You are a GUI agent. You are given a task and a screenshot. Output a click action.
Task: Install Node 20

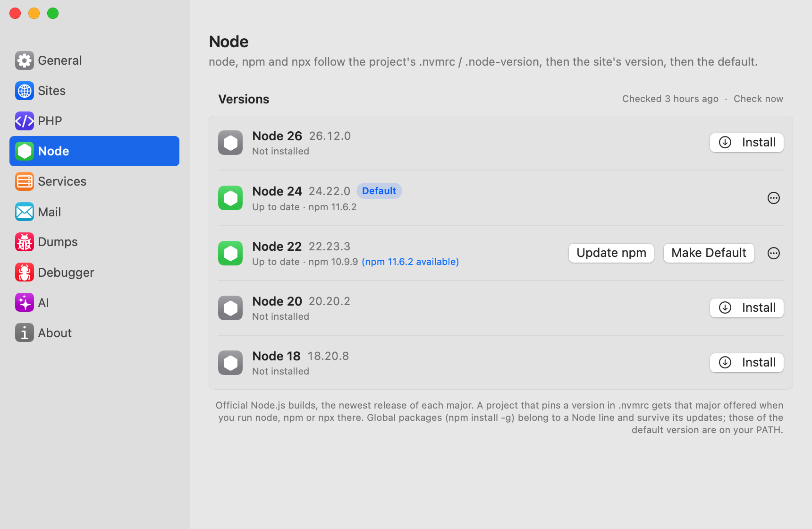(747, 308)
